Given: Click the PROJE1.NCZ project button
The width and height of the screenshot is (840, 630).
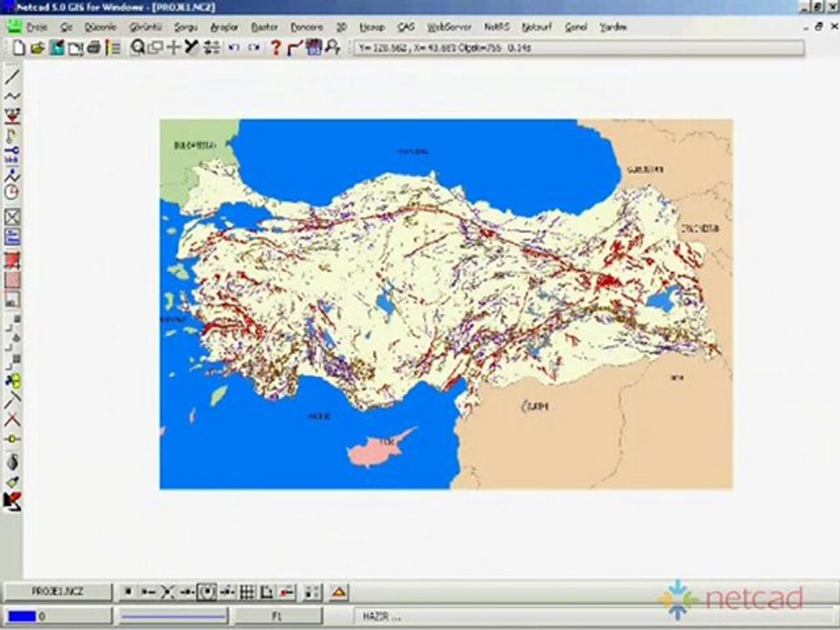Looking at the screenshot, I should [58, 592].
